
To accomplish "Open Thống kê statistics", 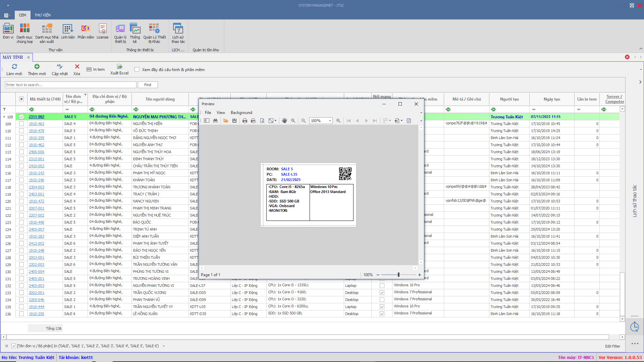I will [x=135, y=33].
